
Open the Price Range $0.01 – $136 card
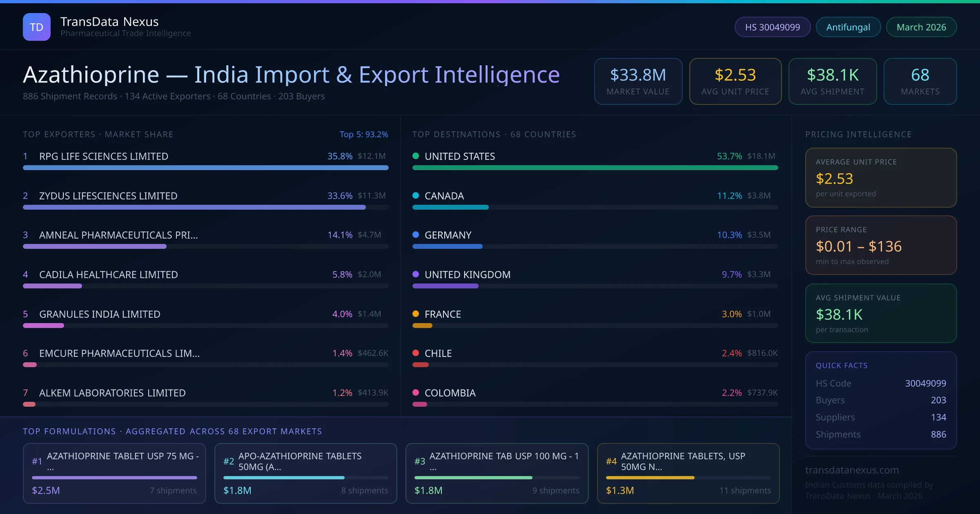click(x=881, y=245)
